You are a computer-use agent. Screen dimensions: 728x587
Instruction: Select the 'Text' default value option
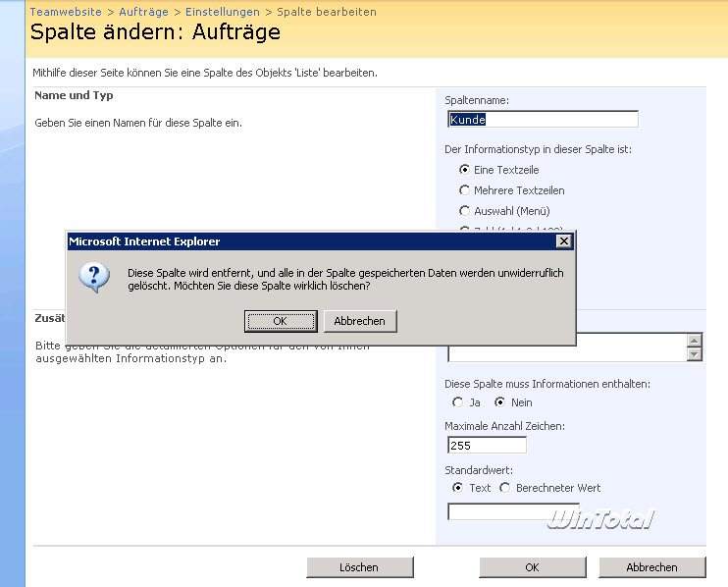tap(458, 488)
